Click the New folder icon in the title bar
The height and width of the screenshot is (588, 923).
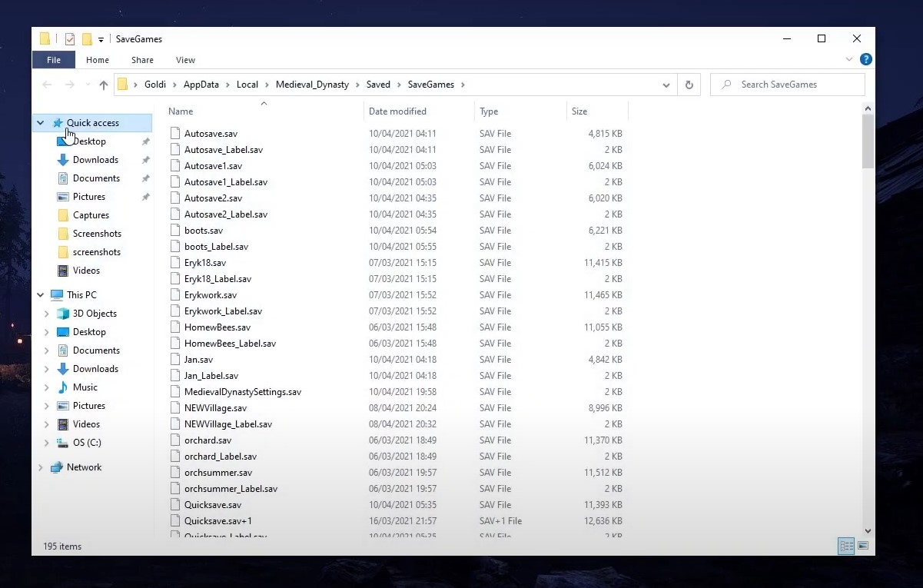coord(87,39)
